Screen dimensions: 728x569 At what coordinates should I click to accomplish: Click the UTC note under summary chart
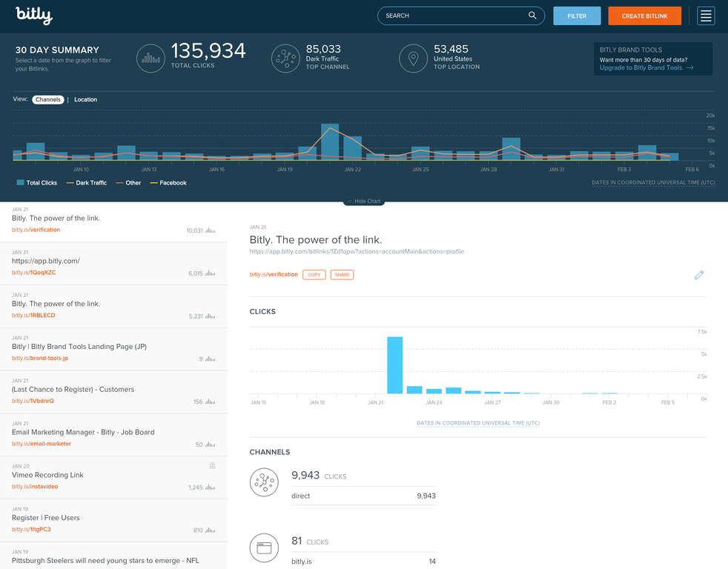click(x=653, y=182)
